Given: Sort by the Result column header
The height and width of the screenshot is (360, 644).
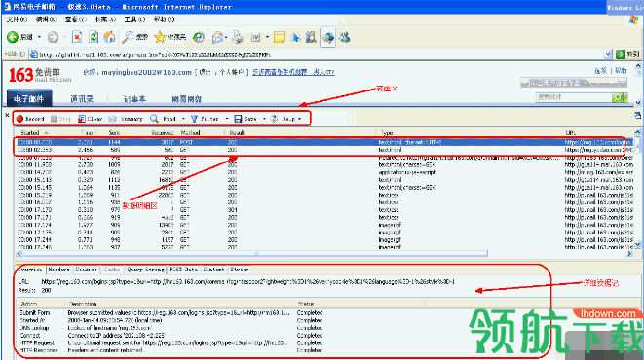Looking at the screenshot, I should tap(300, 133).
